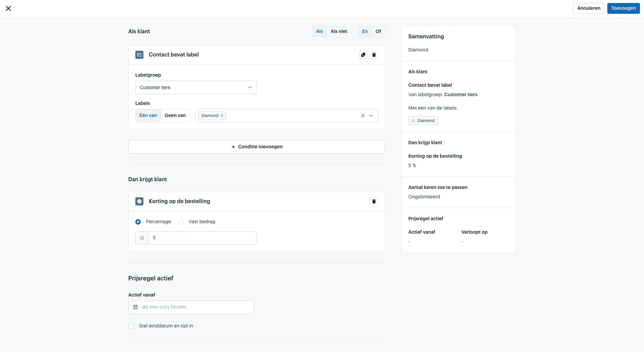The height and width of the screenshot is (352, 644).
Task: Click the Samenvatting heading
Action: [426, 36]
